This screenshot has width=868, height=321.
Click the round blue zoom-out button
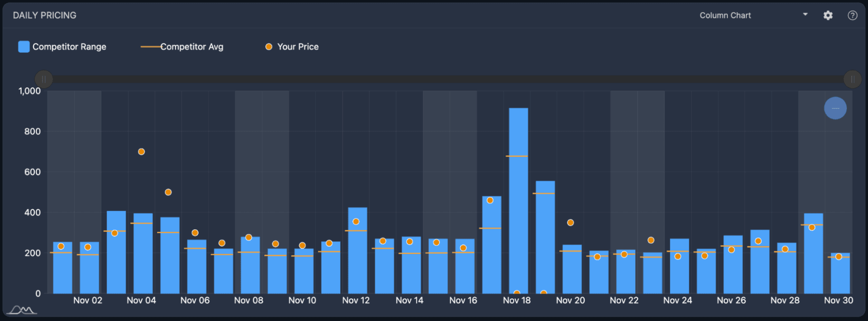tap(835, 108)
